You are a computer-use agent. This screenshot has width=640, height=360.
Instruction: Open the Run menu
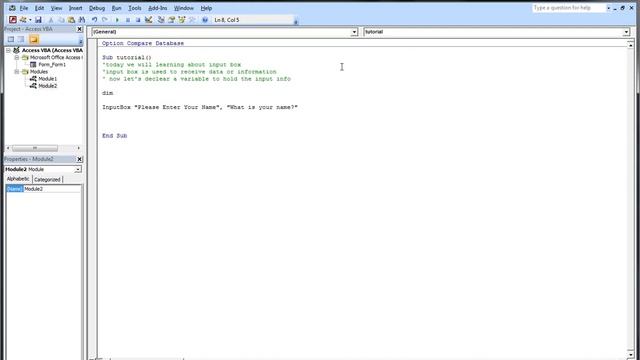tap(116, 8)
